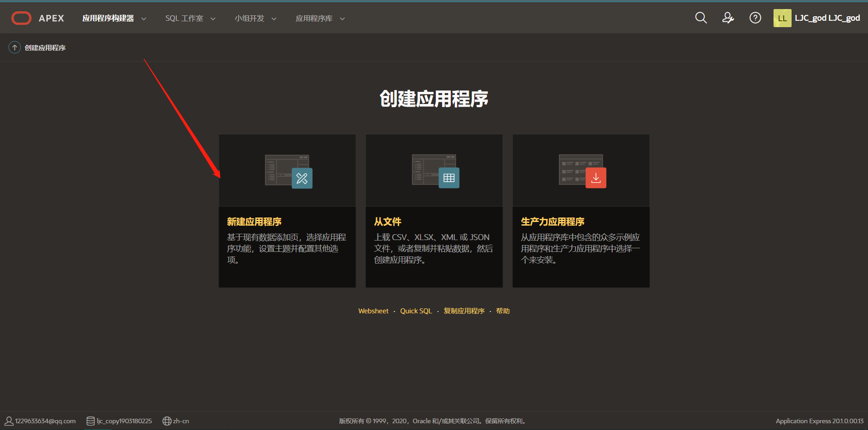868x430 pixels.
Task: Expand the 应用程序库 menu
Action: pos(315,19)
